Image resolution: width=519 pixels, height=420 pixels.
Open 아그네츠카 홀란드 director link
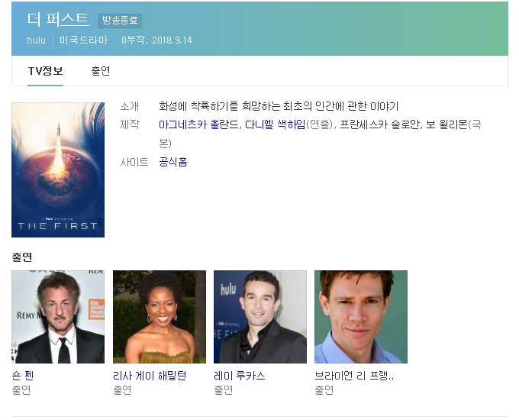click(x=199, y=124)
